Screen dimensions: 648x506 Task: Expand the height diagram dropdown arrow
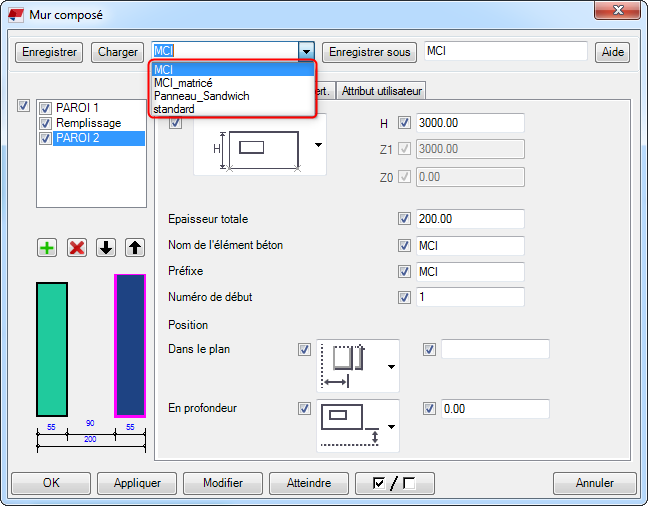point(318,145)
